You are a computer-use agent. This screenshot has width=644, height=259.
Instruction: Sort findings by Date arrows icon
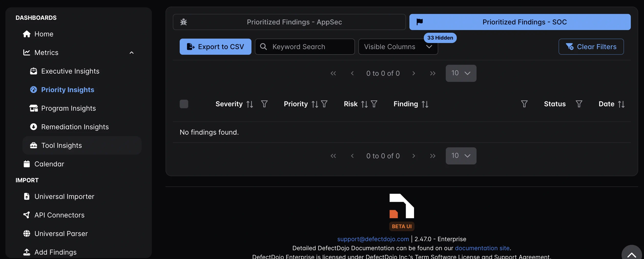click(621, 104)
